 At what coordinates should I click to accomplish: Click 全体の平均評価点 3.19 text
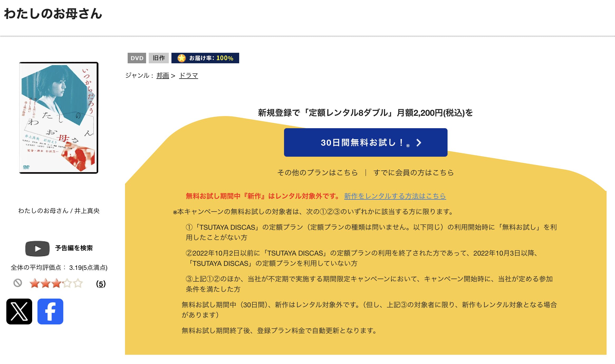pos(59,268)
